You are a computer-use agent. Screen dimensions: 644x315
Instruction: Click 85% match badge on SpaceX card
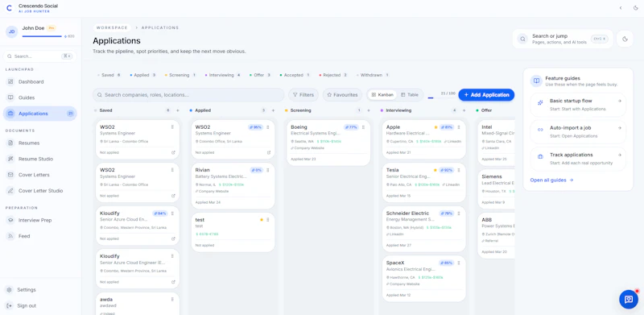[447, 263]
